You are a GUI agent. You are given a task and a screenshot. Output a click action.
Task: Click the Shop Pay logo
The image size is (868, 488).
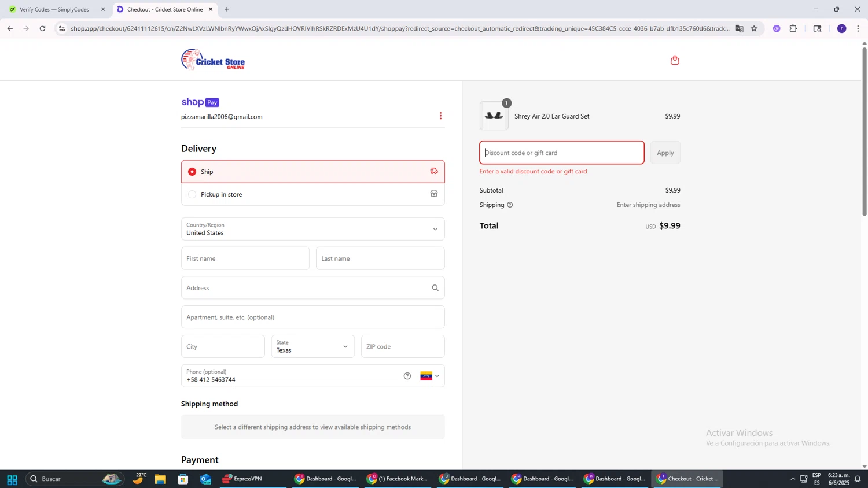[200, 102]
